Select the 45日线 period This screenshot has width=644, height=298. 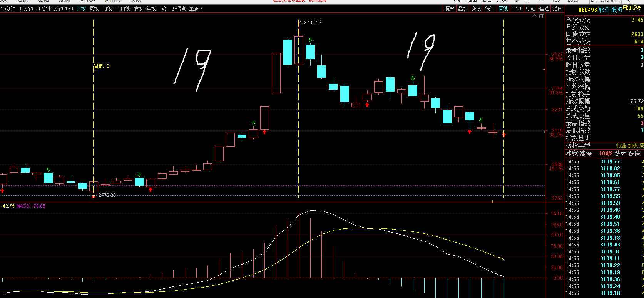coord(123,8)
